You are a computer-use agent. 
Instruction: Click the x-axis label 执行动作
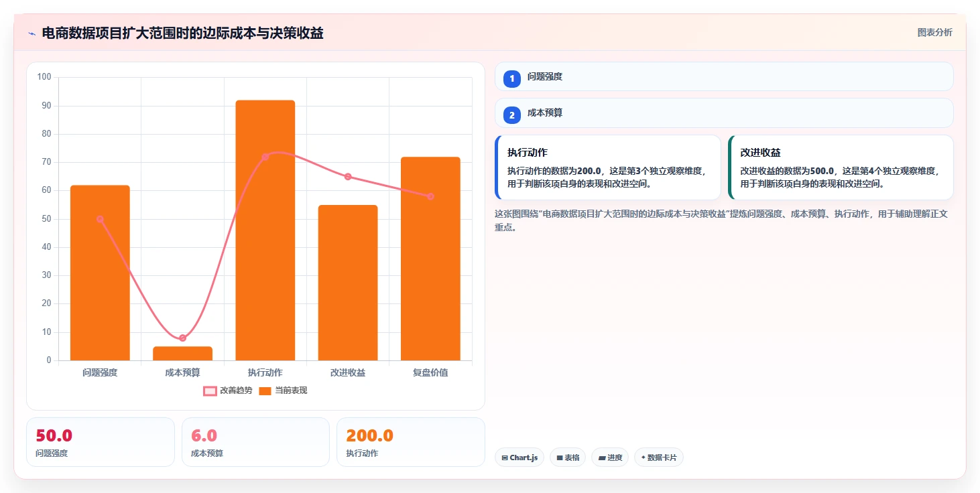(265, 372)
